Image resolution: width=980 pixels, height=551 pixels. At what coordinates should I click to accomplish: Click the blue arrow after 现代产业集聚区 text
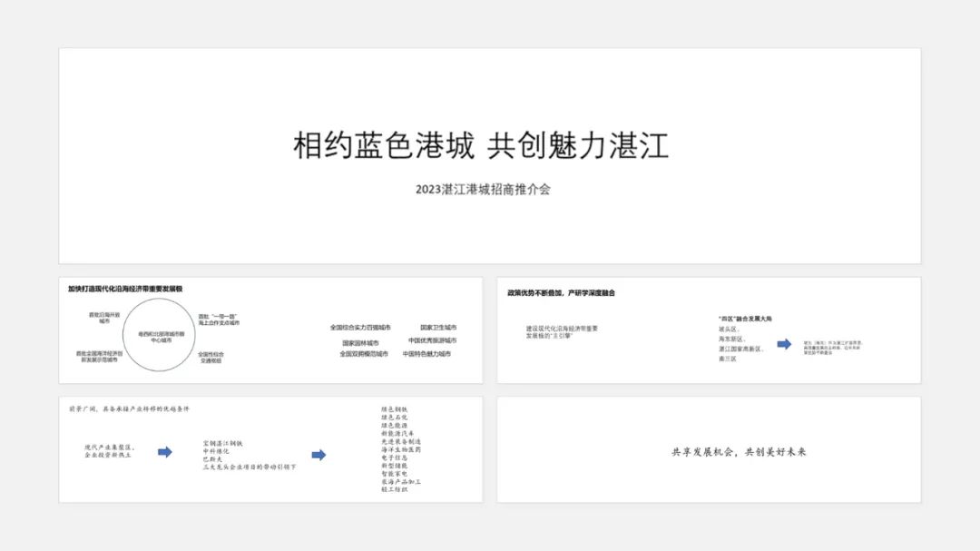[165, 451]
